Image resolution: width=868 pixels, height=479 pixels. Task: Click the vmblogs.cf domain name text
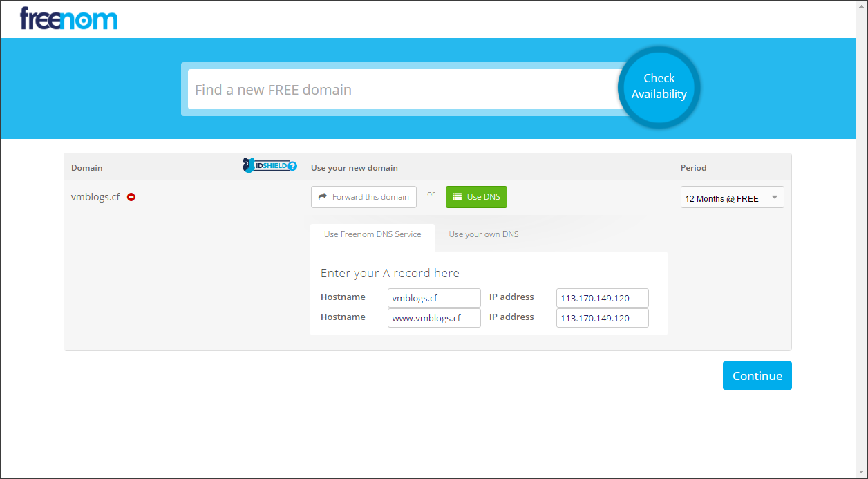coord(95,197)
